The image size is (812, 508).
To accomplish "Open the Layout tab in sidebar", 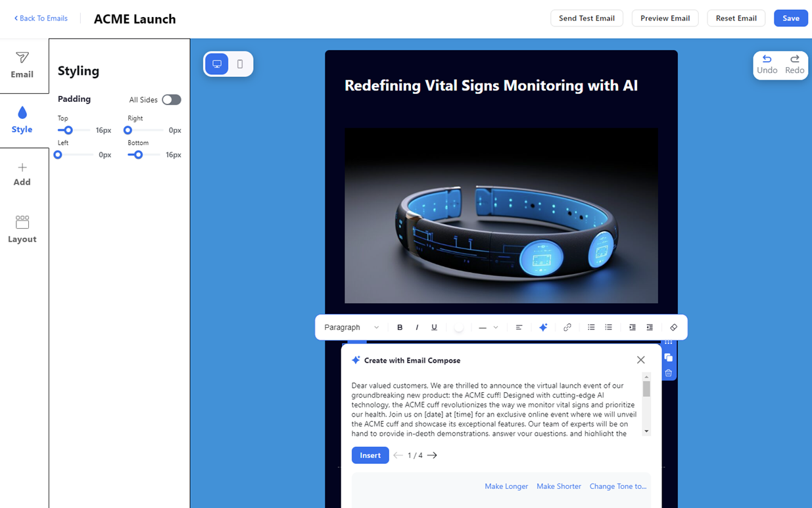I will coord(22,229).
